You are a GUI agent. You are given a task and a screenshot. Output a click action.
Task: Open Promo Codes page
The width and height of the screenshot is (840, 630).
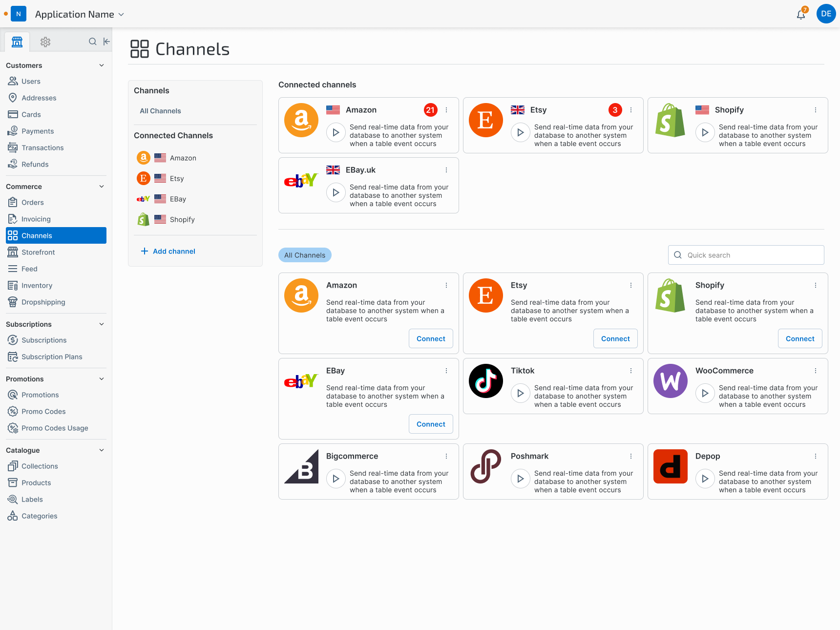56,412
